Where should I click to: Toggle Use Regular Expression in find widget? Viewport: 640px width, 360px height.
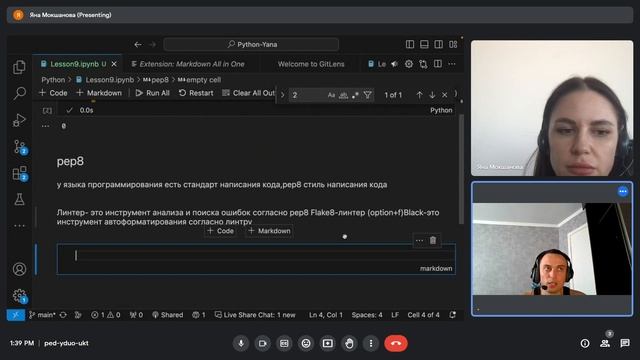coord(355,95)
